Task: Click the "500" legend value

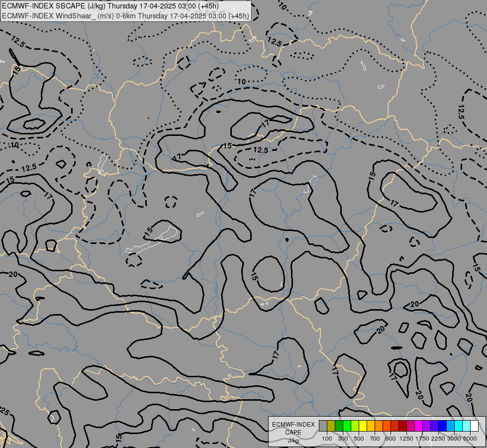Action: click(x=359, y=439)
